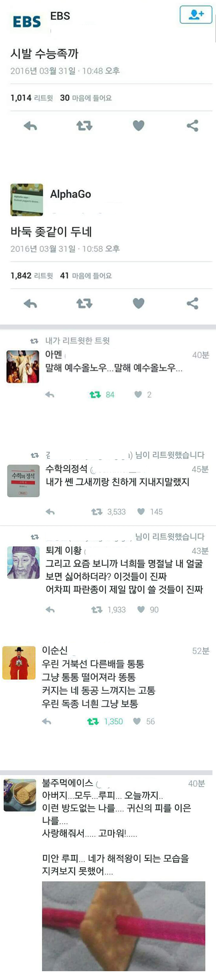Retweet the 퇴계 이황 tweet showing 1,933
Image resolution: width=216 pixels, height=980 pixels.
tap(108, 609)
